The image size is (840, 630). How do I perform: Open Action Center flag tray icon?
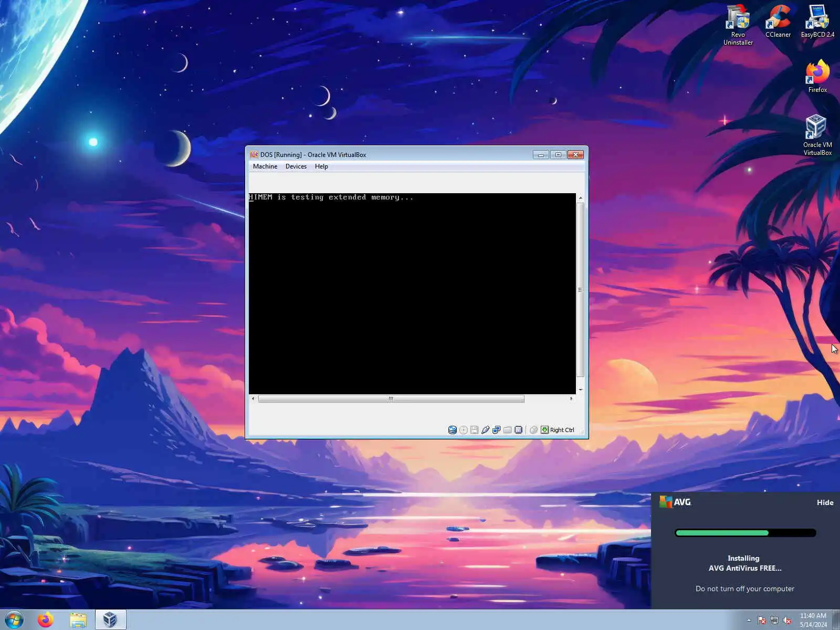762,620
